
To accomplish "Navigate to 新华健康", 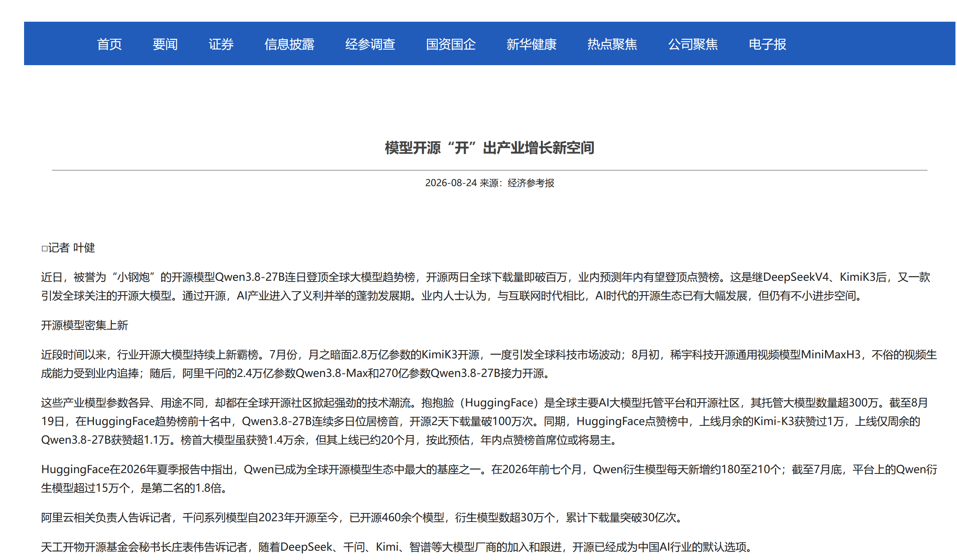I will 531,44.
